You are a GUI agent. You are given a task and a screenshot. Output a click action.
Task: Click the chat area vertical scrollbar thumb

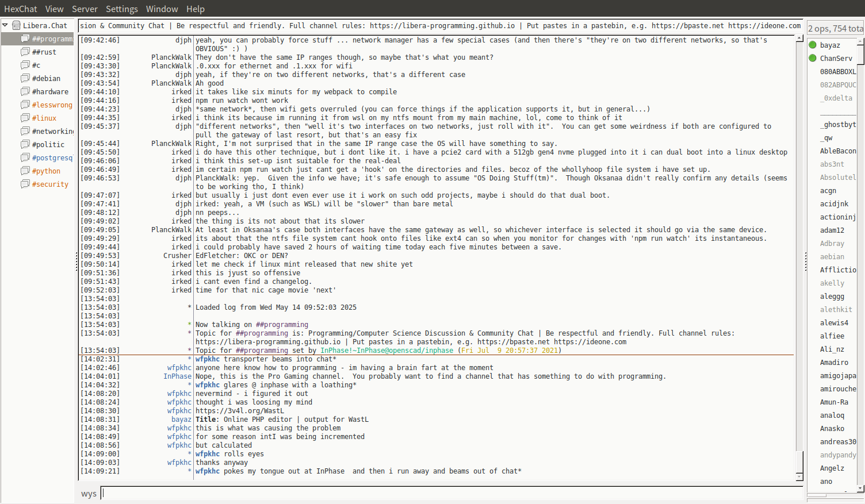coord(799,462)
